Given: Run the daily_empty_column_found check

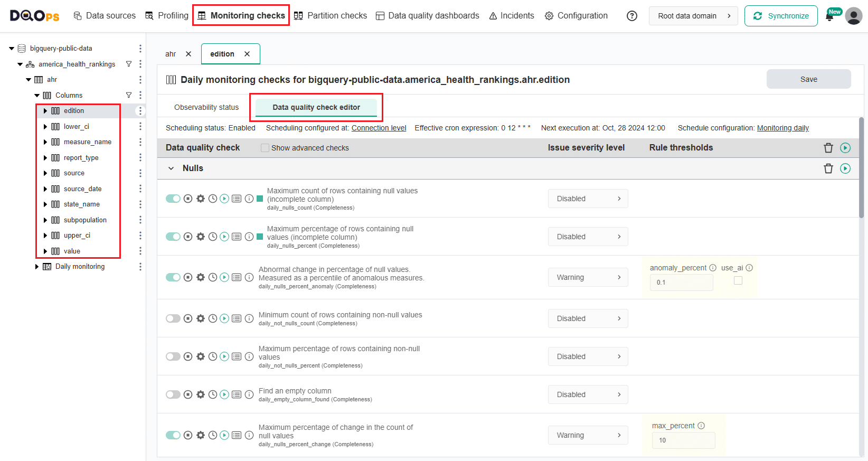Looking at the screenshot, I should point(224,394).
